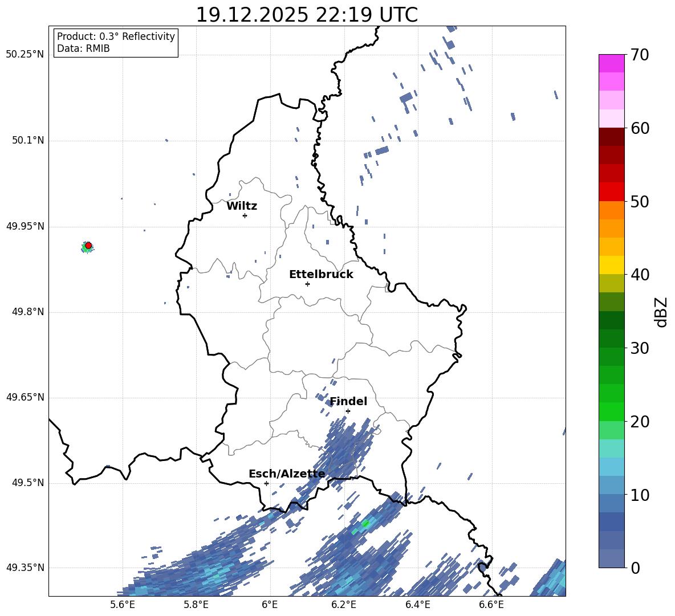The width and height of the screenshot is (675, 616).
Task: Click the title '19.12.2025 22:19 UTC'
Action: click(307, 15)
